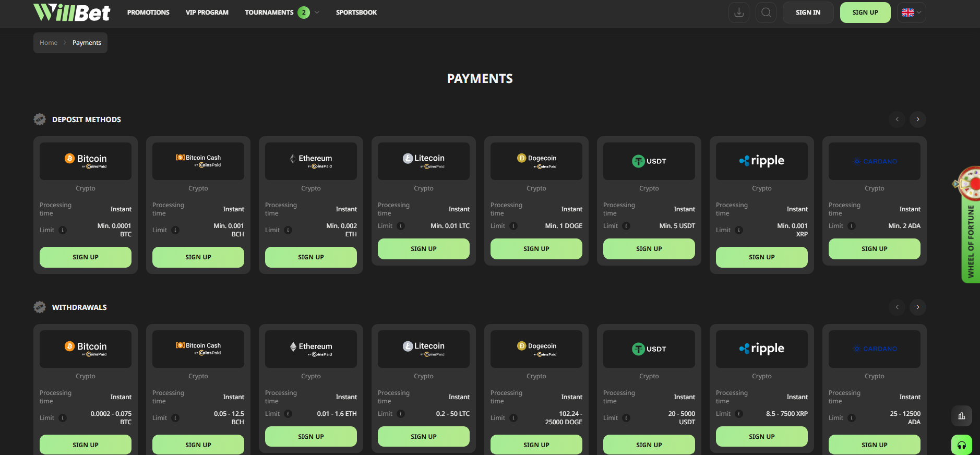Open the Tournaments menu item
The image size is (980, 455).
[269, 13]
